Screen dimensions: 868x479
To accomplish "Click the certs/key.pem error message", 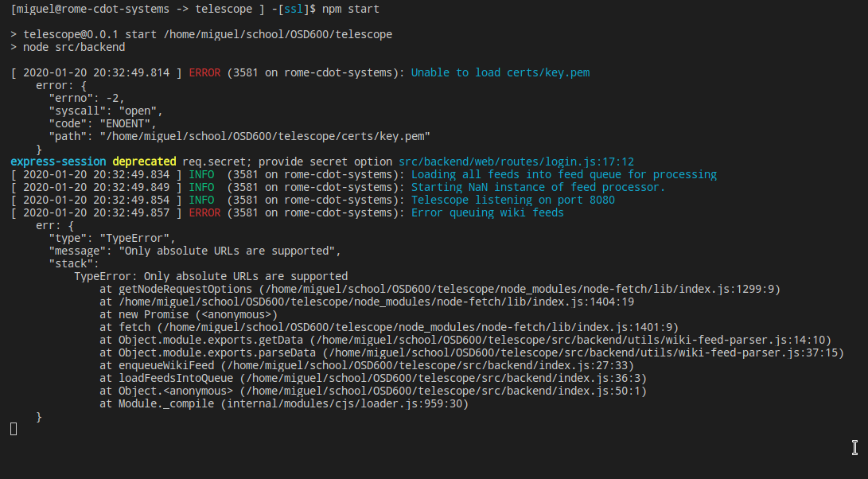I will 500,72.
